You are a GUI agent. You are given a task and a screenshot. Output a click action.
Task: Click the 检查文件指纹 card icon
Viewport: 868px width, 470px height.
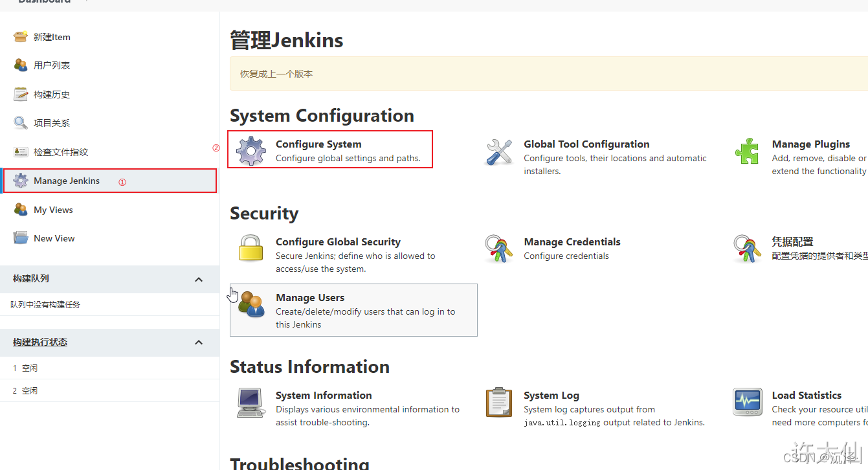pos(21,152)
